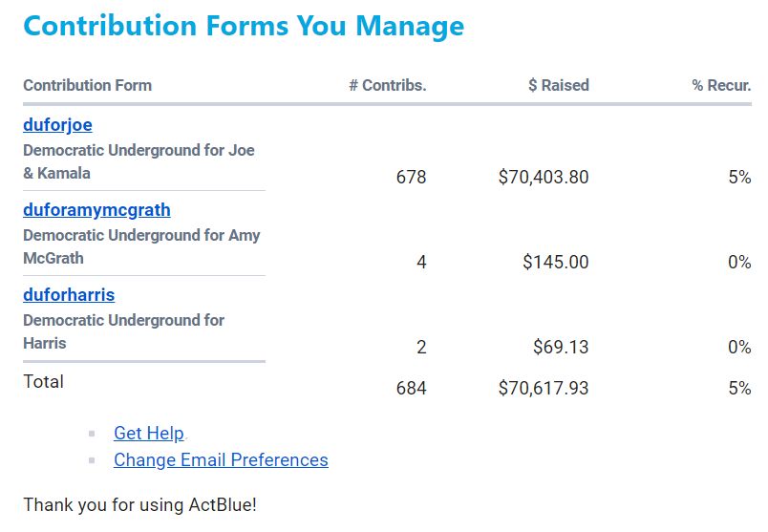This screenshot has width=768, height=532.
Task: Click the Contribution Forms You Manage heading
Action: point(244,26)
